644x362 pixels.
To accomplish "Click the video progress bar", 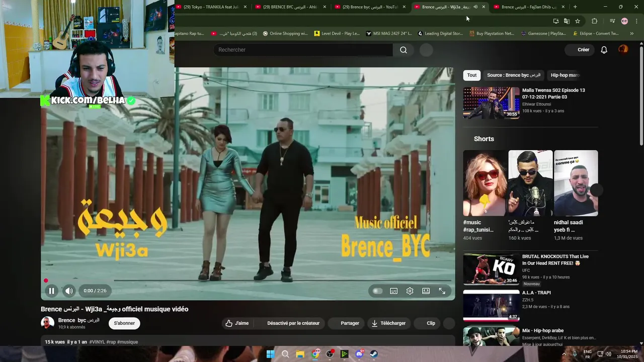I will 248,280.
